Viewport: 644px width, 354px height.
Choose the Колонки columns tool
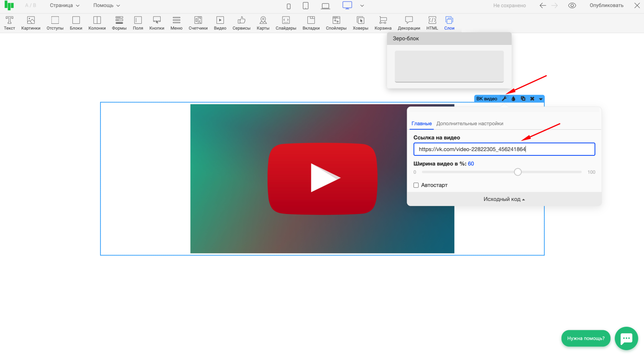click(x=97, y=23)
